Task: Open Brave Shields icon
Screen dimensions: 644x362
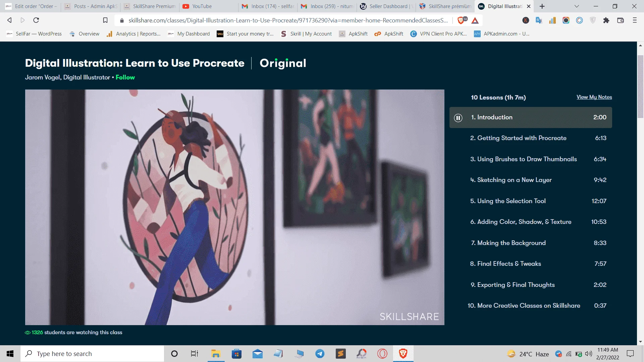Action: [462, 20]
